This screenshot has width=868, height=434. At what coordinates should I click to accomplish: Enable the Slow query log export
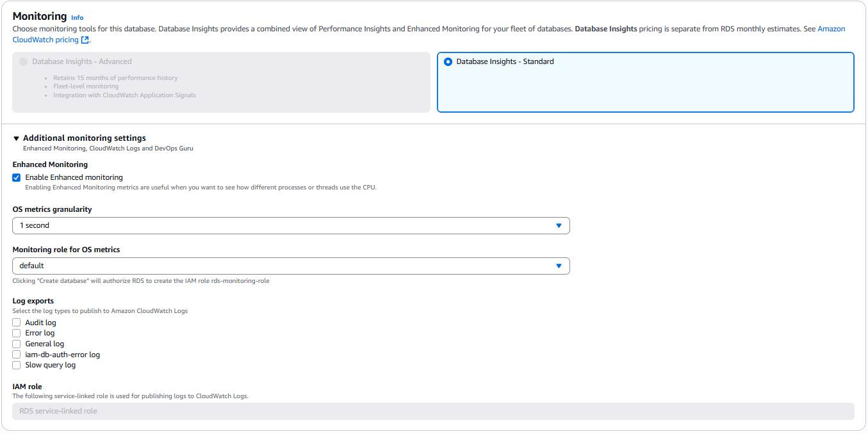(16, 365)
